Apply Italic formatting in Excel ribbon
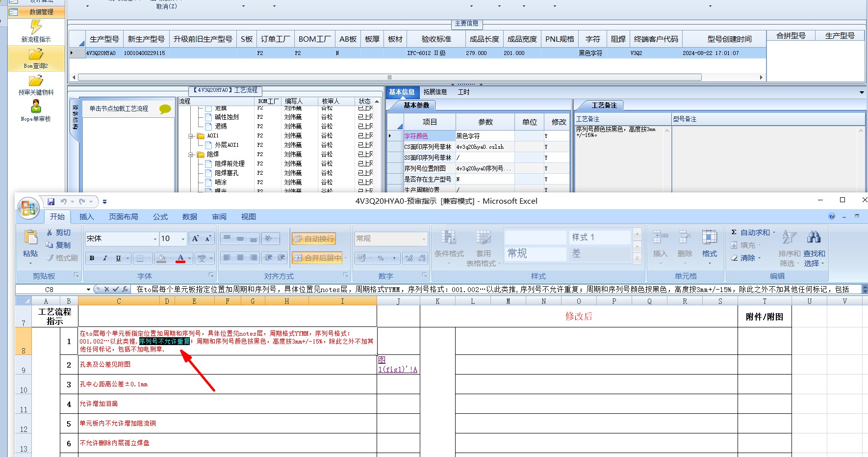Screen dimensions: 868x457 point(105,258)
